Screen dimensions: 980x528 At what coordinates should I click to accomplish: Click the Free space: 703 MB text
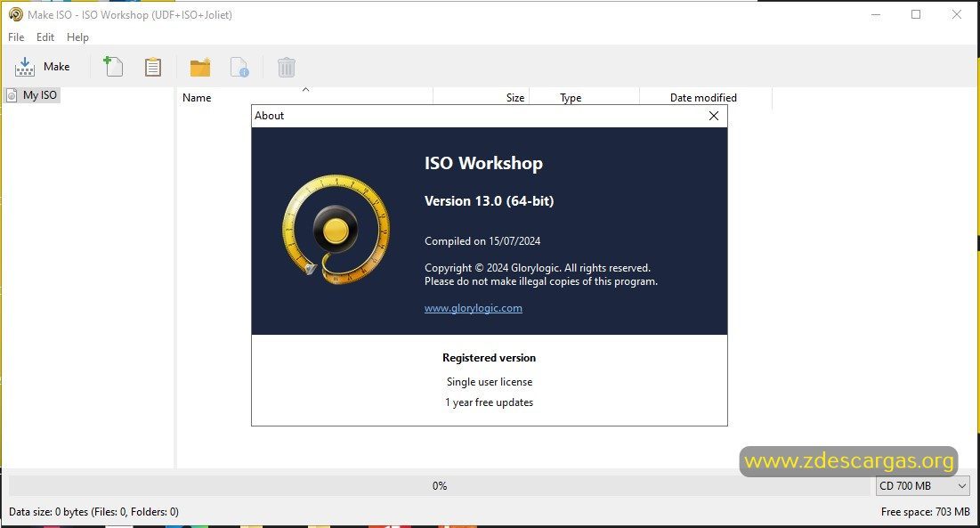click(925, 512)
